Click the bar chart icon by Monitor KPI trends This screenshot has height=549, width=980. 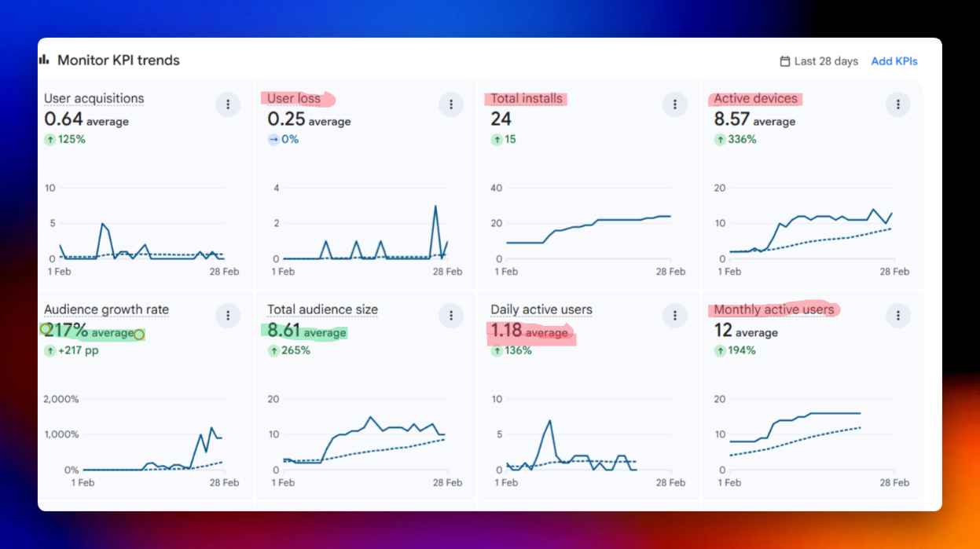pos(45,60)
